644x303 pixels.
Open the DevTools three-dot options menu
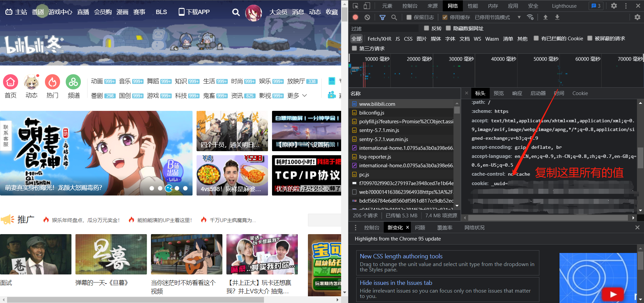[x=626, y=6]
